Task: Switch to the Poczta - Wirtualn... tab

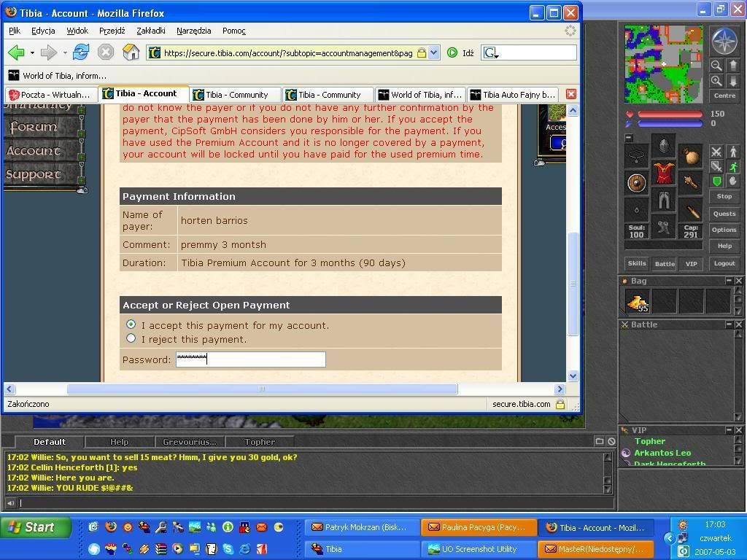Action: tap(50, 94)
